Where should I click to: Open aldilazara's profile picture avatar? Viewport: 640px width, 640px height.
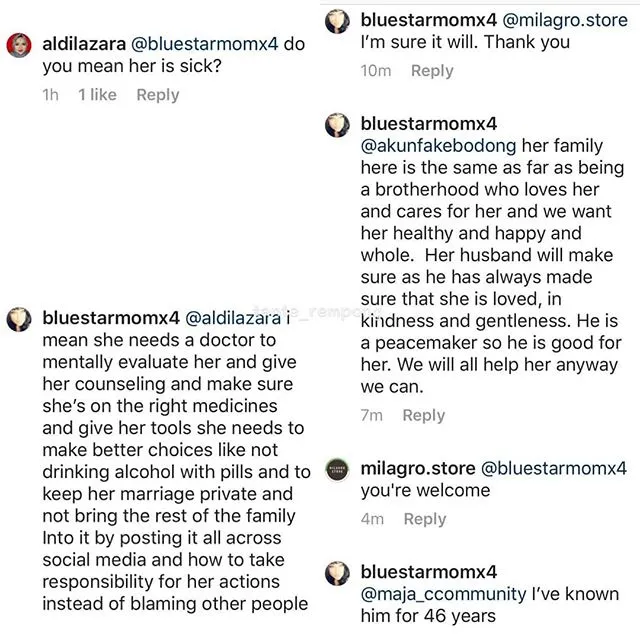coord(20,44)
